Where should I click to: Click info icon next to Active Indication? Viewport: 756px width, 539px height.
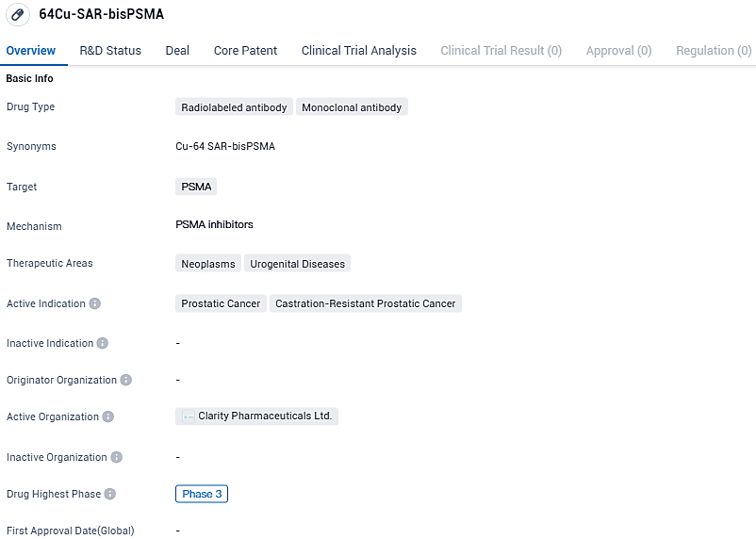95,303
